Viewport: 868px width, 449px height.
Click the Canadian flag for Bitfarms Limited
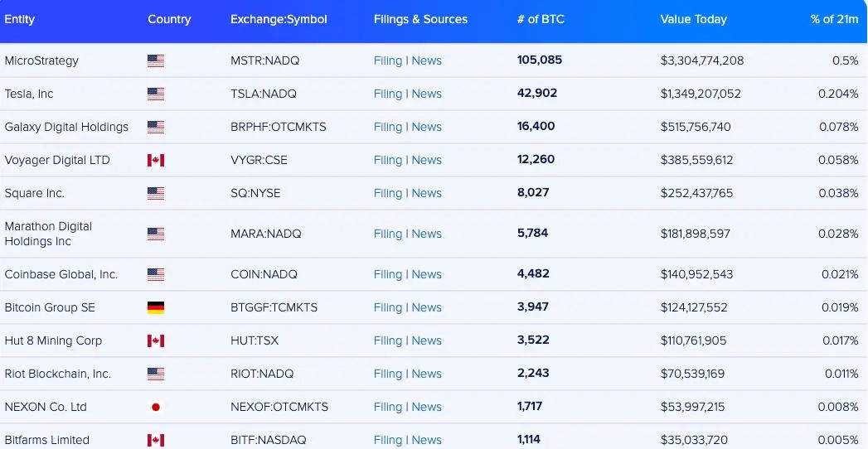coord(156,440)
